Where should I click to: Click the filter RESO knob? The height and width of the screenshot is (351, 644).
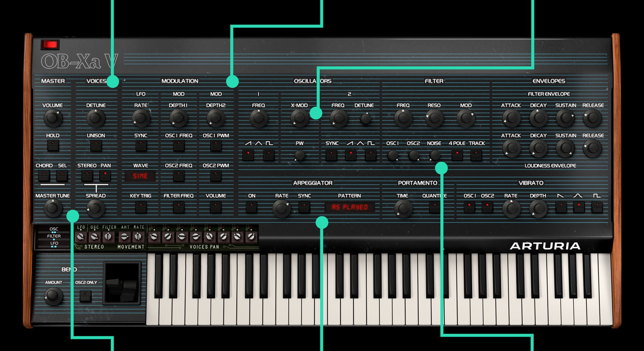(x=434, y=118)
